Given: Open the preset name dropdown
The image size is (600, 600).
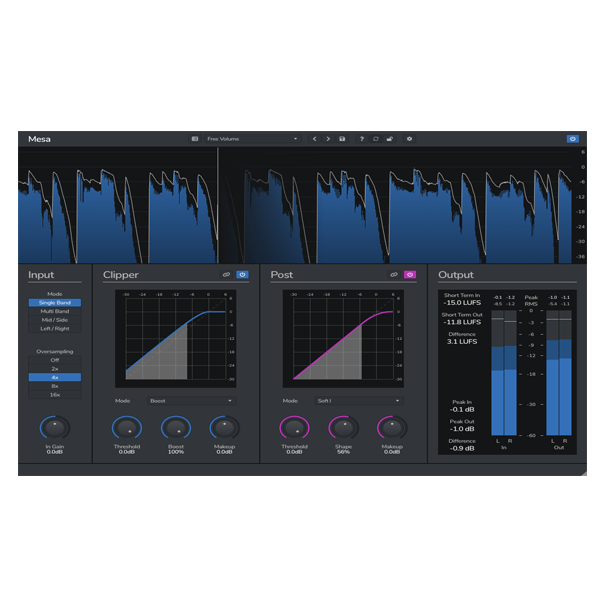Looking at the screenshot, I should pyautogui.click(x=252, y=139).
